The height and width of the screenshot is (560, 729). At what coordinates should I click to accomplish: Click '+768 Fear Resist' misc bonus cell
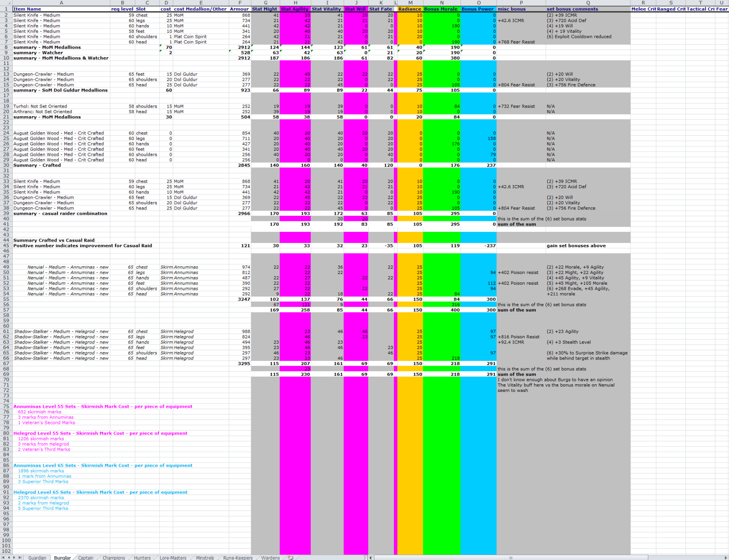click(x=521, y=42)
